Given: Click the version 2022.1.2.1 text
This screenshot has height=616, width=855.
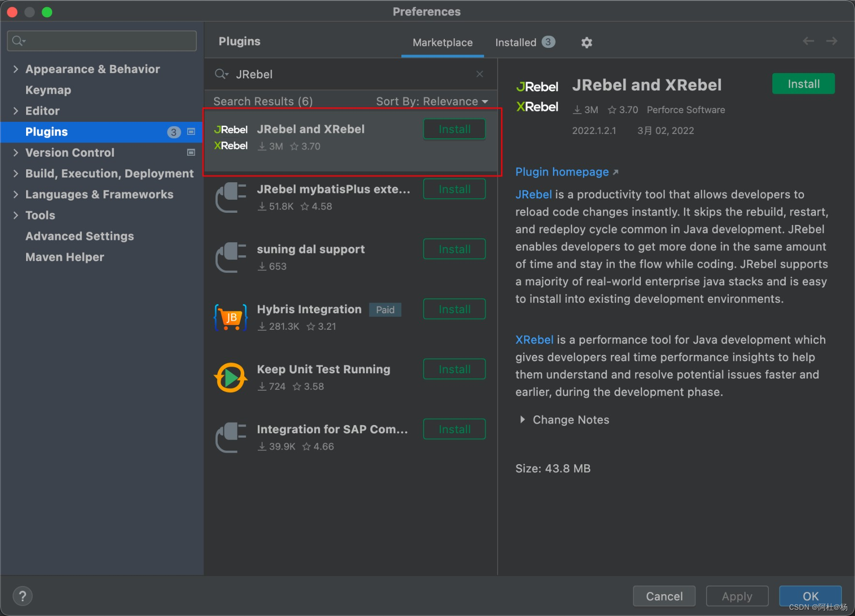Looking at the screenshot, I should click(594, 131).
